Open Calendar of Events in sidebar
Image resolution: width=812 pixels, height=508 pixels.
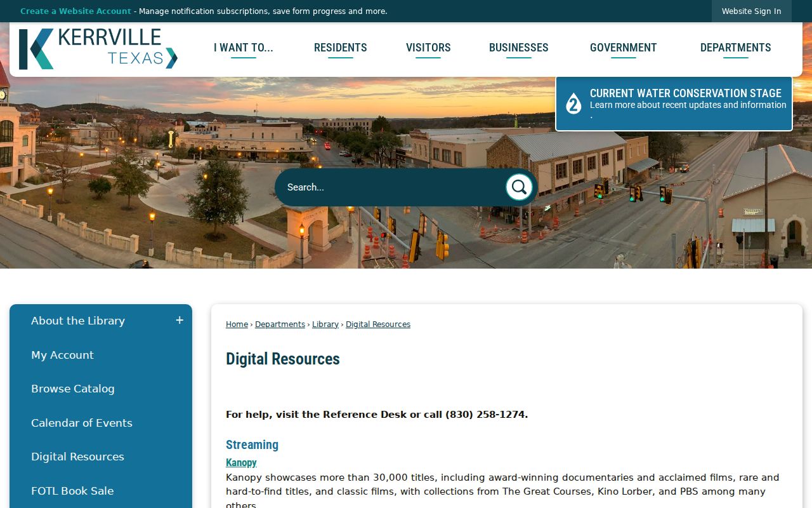click(82, 423)
